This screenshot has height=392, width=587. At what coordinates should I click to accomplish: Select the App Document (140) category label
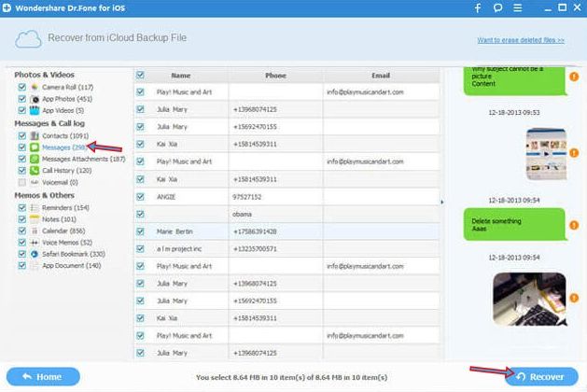tap(71, 265)
